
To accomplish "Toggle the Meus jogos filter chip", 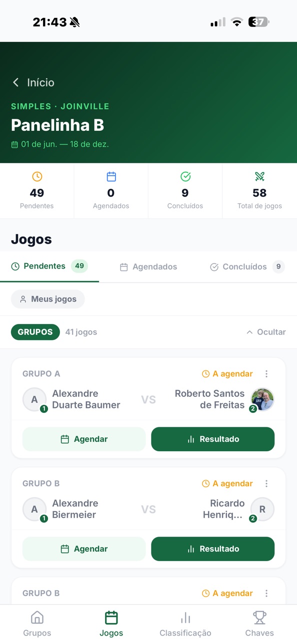I will click(x=48, y=299).
